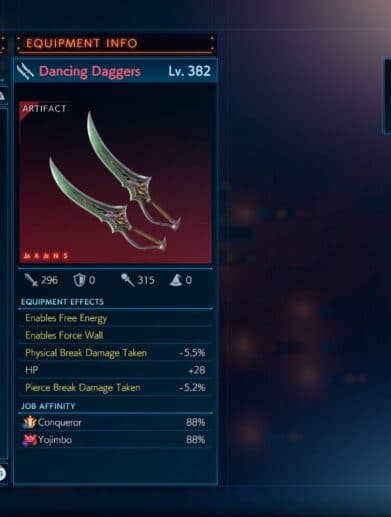The height and width of the screenshot is (517, 391).
Task: Select the magic staff stat icon
Action: point(127,280)
